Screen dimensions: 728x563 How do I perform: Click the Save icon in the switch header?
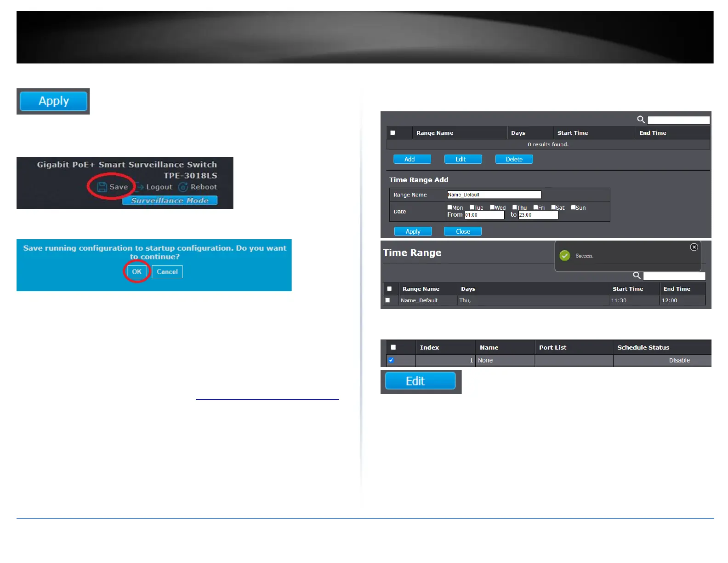point(102,187)
